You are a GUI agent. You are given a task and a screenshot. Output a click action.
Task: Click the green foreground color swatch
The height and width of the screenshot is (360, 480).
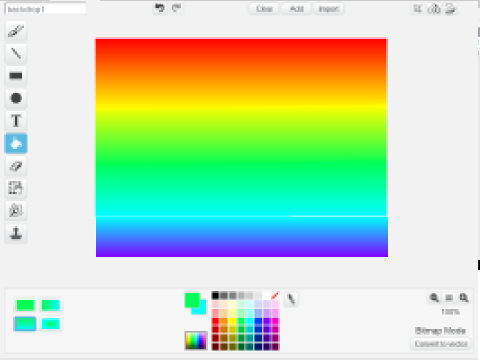pyautogui.click(x=192, y=300)
